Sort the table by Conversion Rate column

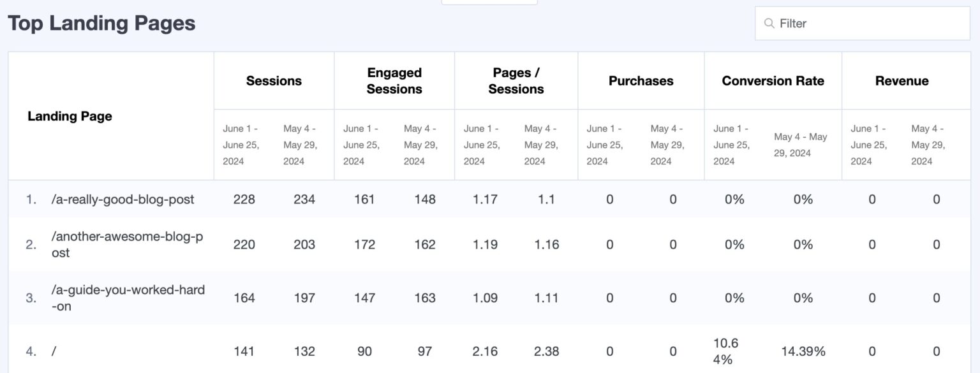click(x=773, y=80)
